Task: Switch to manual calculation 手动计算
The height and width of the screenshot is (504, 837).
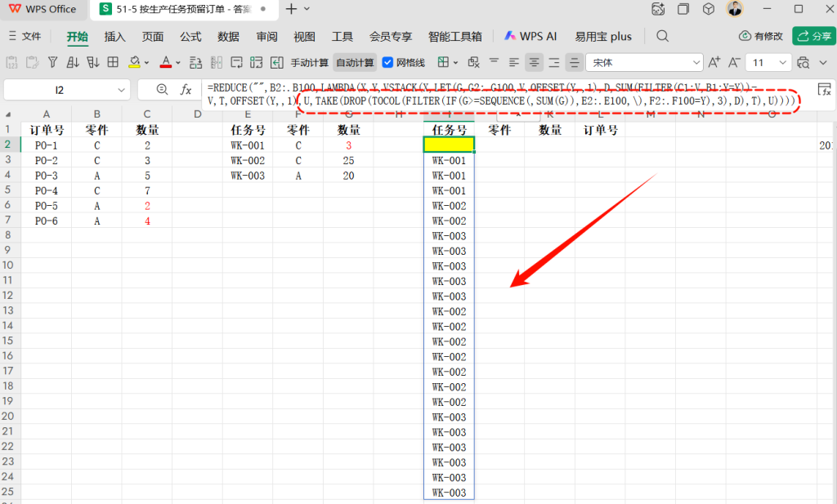Action: point(310,63)
